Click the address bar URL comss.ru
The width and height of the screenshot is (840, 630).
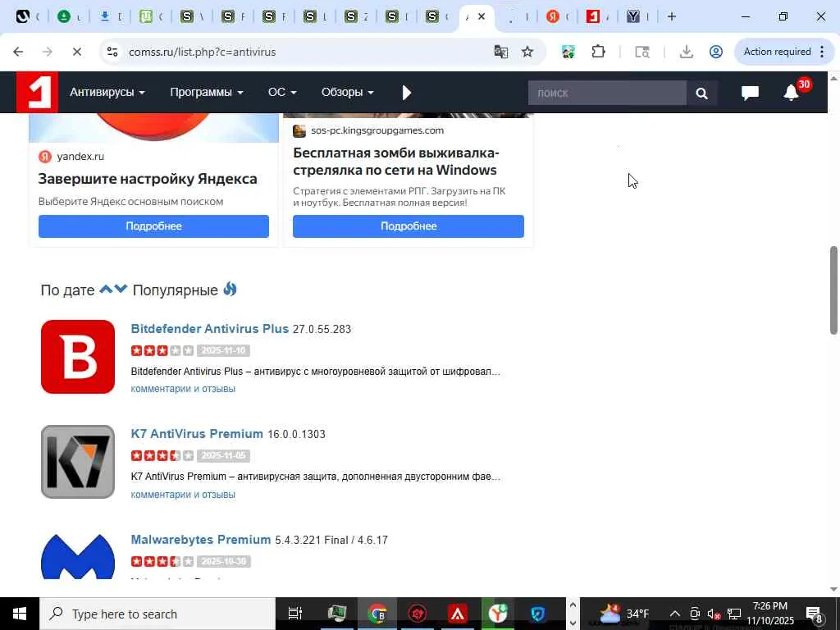point(202,52)
